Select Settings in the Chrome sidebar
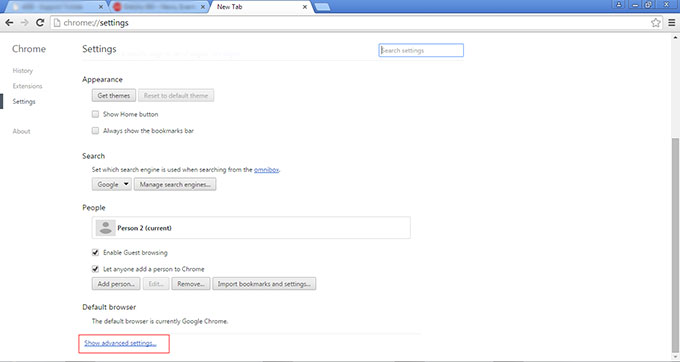This screenshot has height=362, width=680. pos(24,101)
